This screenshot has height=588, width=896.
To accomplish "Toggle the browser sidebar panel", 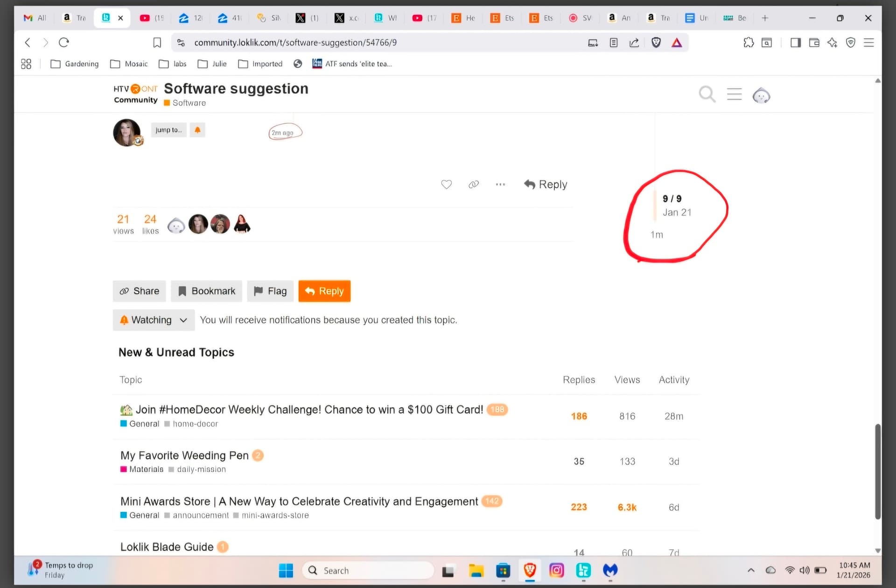I will click(x=795, y=42).
